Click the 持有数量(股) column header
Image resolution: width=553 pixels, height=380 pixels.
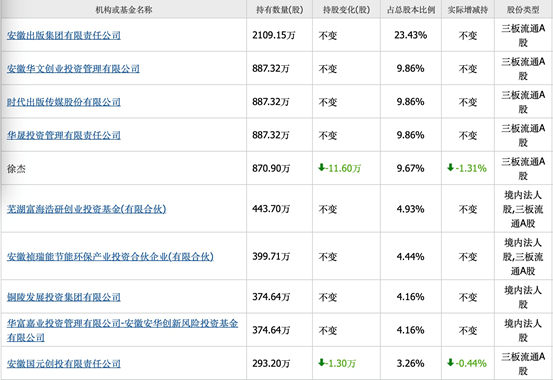coord(280,10)
